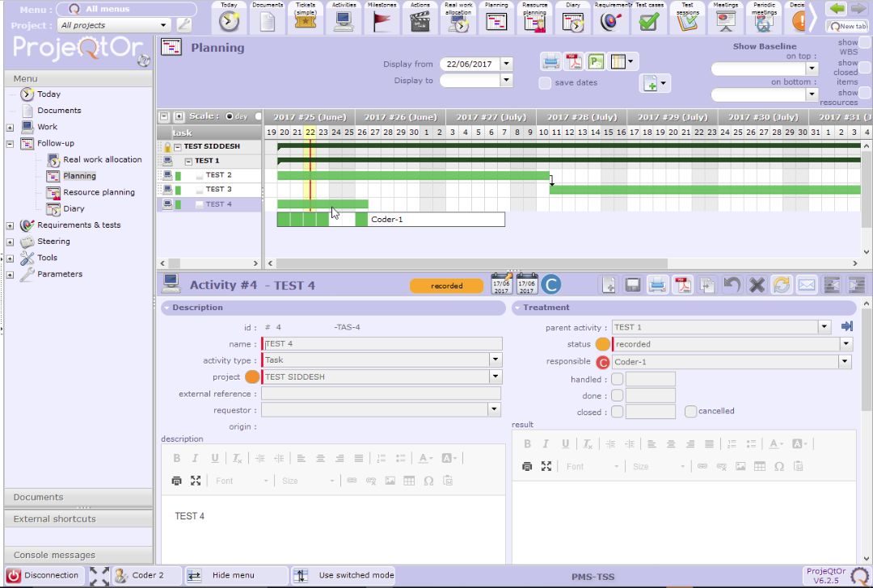
Task: Email the activity details
Action: pyautogui.click(x=806, y=284)
